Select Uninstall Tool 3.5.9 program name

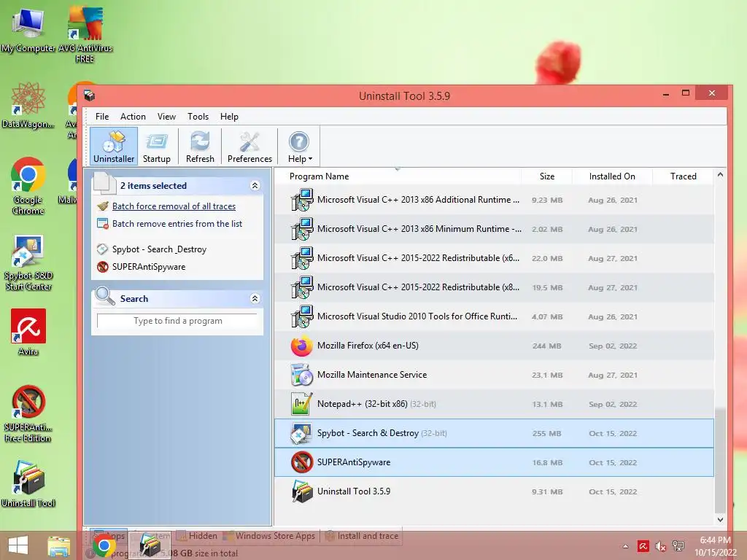coord(354,491)
